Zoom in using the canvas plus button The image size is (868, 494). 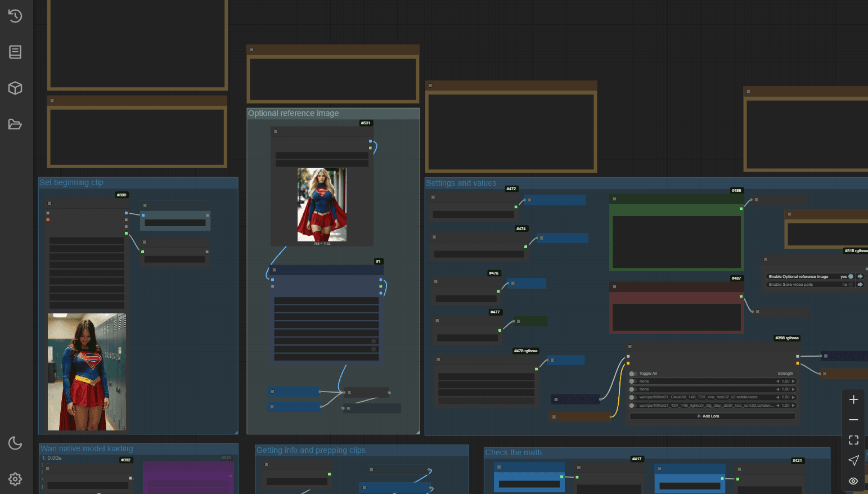[x=853, y=399]
